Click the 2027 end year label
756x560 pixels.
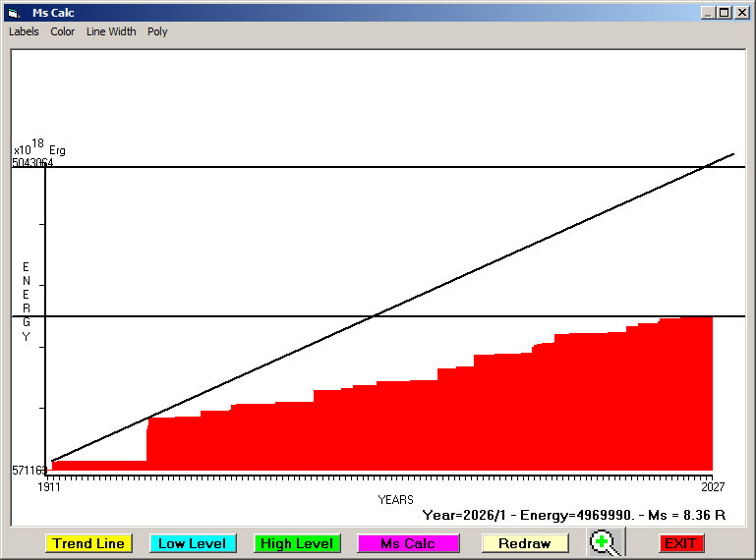[712, 487]
